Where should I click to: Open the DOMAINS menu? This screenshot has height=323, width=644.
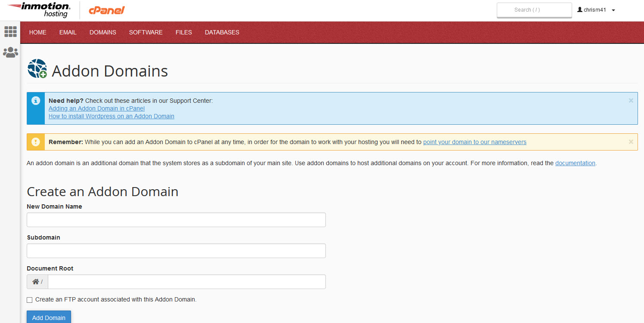click(x=103, y=32)
